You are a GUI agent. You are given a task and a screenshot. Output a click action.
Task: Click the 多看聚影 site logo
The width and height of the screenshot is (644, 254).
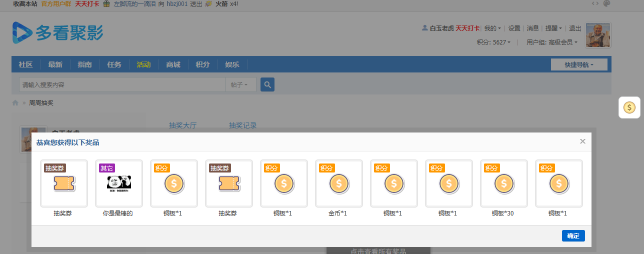click(57, 32)
